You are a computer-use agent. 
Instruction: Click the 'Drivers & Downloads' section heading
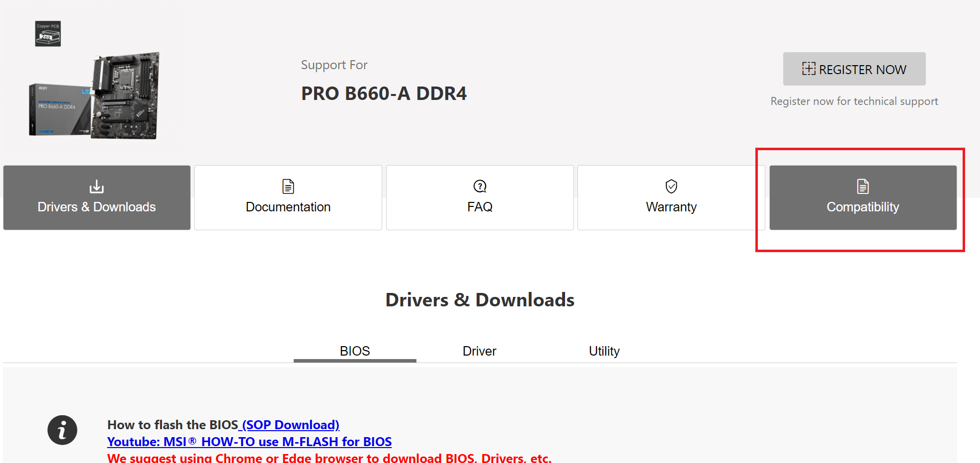tap(480, 300)
